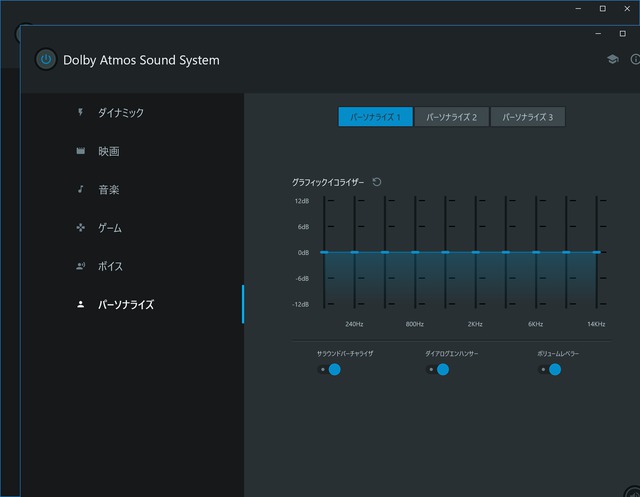Switch to the パーソナライズ 1 tab
The height and width of the screenshot is (497, 640).
375,117
